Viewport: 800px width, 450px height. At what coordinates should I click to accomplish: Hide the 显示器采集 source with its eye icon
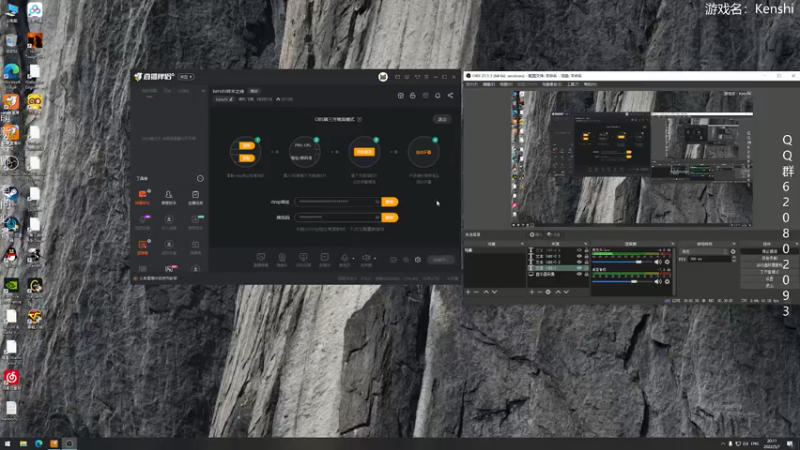pos(579,274)
